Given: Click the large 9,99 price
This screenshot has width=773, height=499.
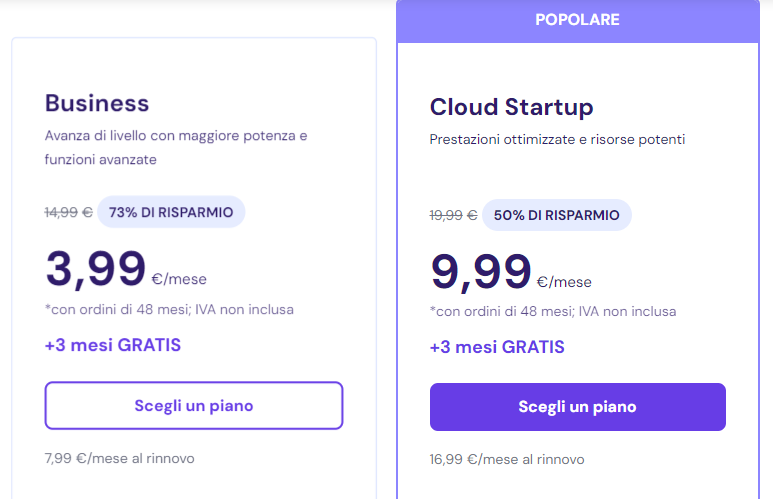Looking at the screenshot, I should coord(481,272).
